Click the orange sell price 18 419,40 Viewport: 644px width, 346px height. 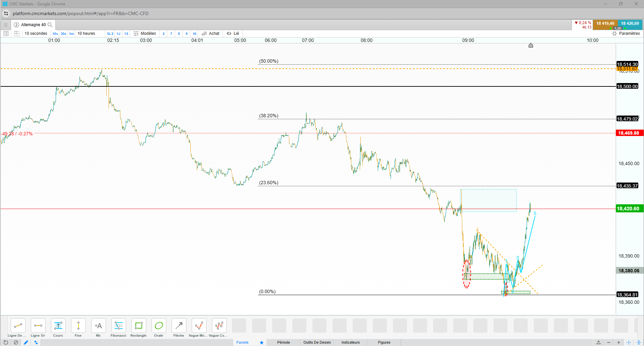(x=605, y=23)
